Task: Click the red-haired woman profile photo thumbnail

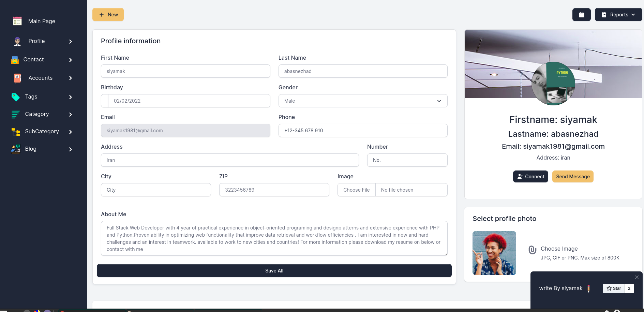Action: [x=494, y=253]
